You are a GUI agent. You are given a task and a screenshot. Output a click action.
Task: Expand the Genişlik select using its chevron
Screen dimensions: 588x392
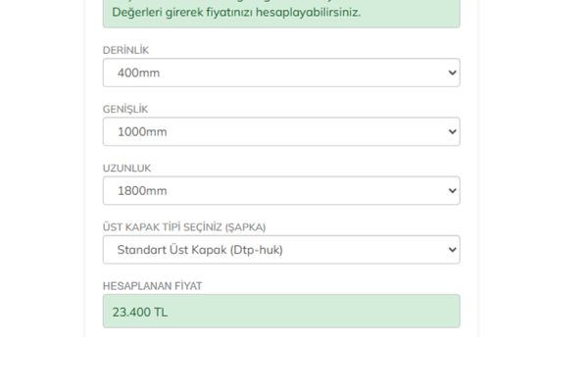(451, 131)
